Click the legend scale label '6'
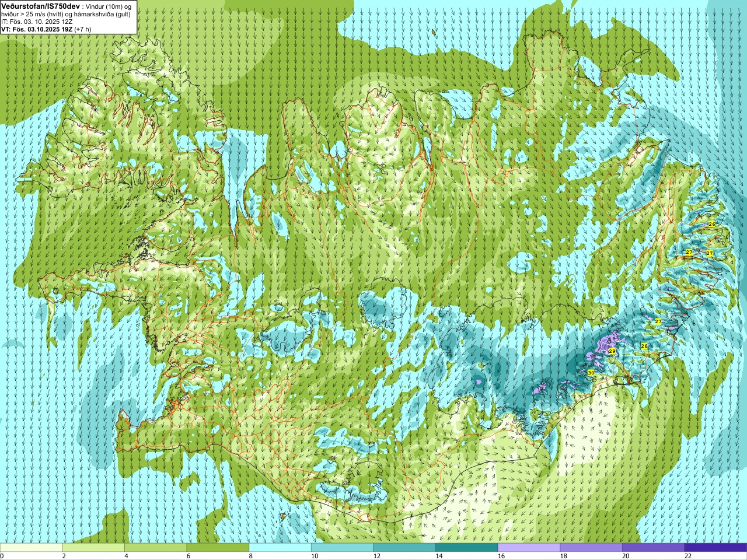Screen dimensions: 747x560 [x=188, y=556]
